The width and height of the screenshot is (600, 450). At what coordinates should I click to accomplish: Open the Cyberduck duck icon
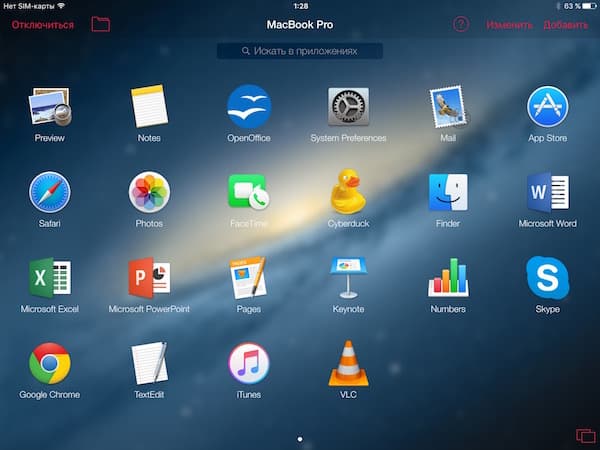[348, 191]
